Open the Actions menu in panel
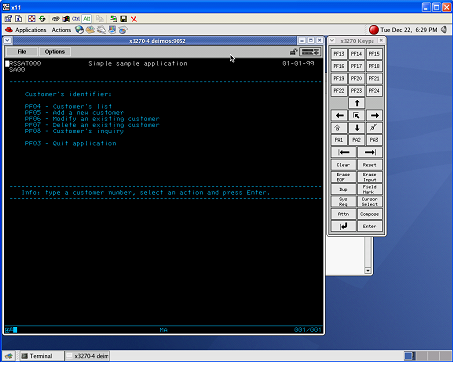The width and height of the screenshot is (457, 367). pyautogui.click(x=61, y=30)
